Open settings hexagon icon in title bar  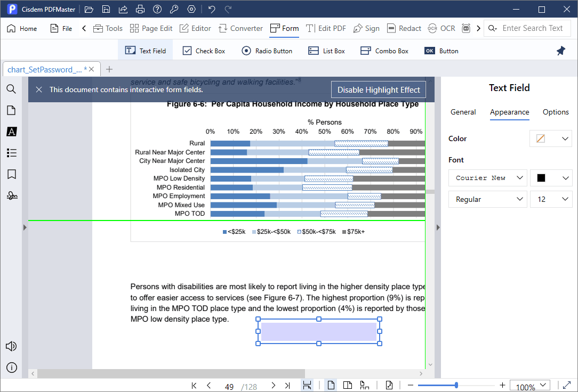[191, 9]
